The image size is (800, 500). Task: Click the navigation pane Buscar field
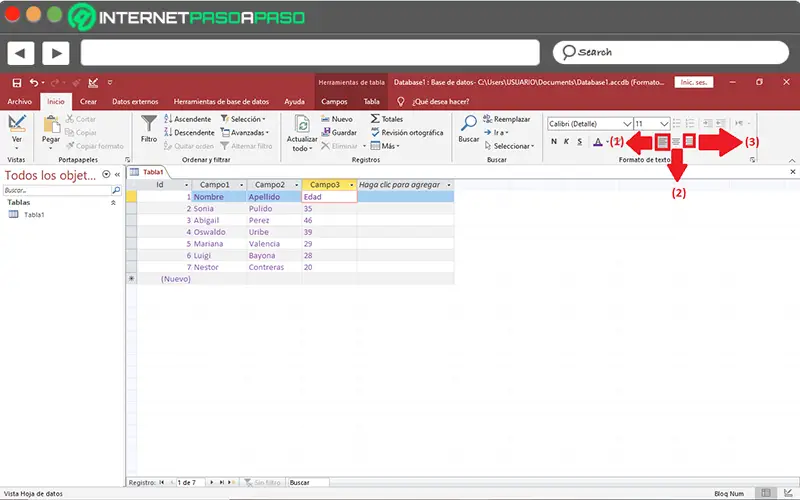pyautogui.click(x=57, y=190)
